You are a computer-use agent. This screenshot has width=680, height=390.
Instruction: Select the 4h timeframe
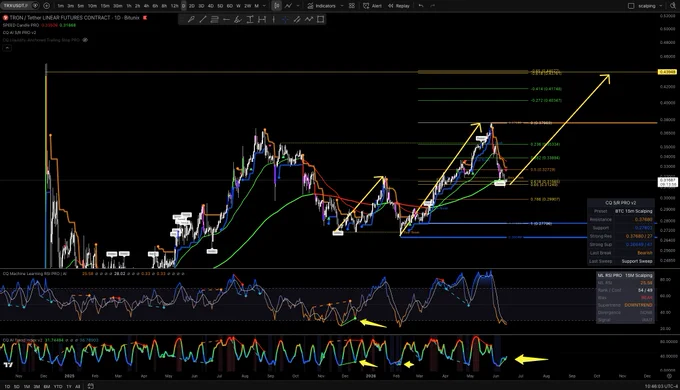(146, 6)
